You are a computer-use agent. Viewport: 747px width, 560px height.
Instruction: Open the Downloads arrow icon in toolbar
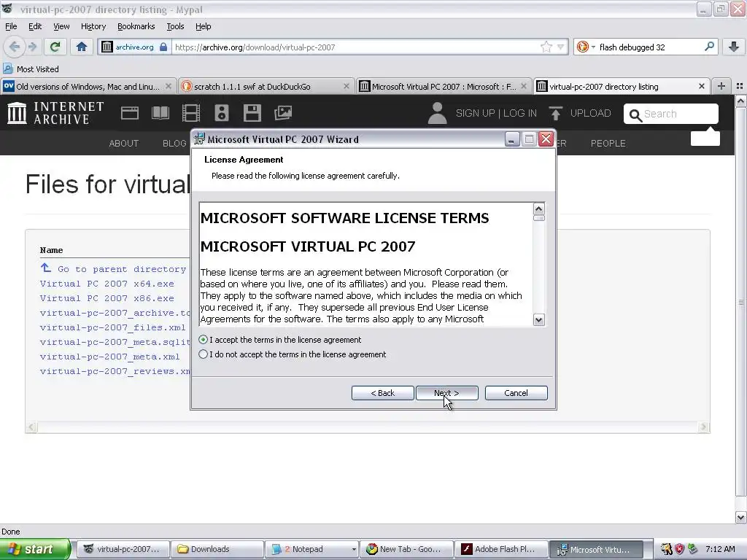[734, 47]
